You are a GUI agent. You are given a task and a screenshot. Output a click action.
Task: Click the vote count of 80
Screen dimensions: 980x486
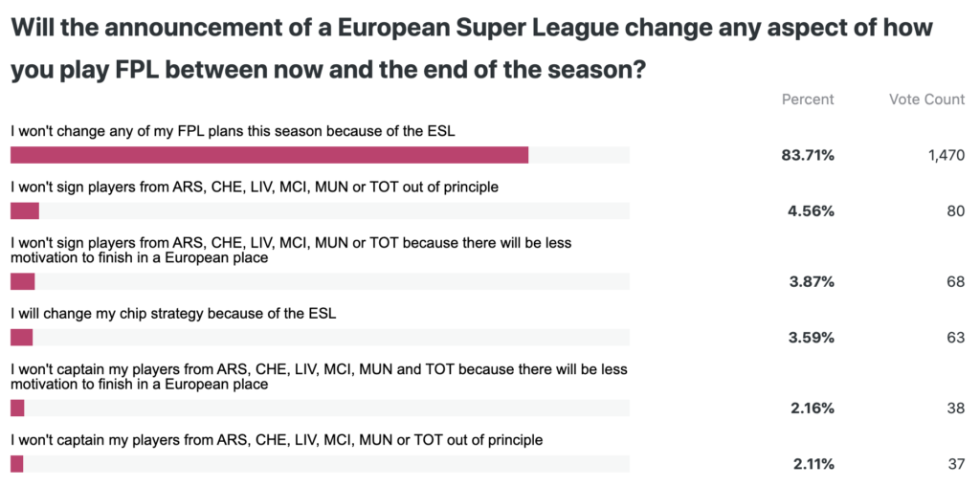click(x=955, y=211)
